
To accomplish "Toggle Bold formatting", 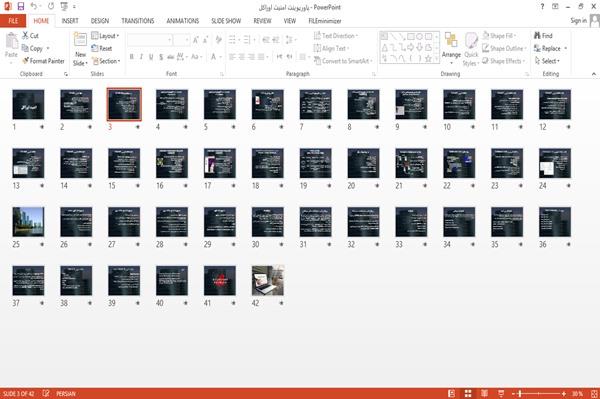I will click(x=132, y=57).
